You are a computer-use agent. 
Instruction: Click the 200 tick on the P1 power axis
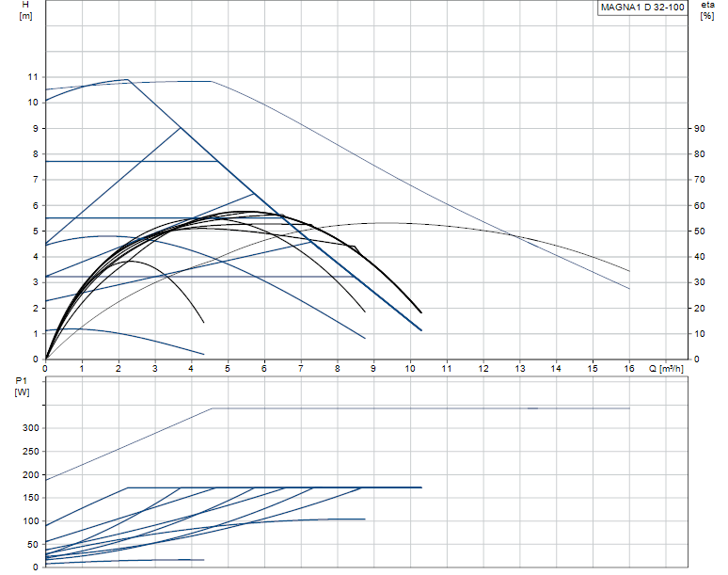[31, 474]
